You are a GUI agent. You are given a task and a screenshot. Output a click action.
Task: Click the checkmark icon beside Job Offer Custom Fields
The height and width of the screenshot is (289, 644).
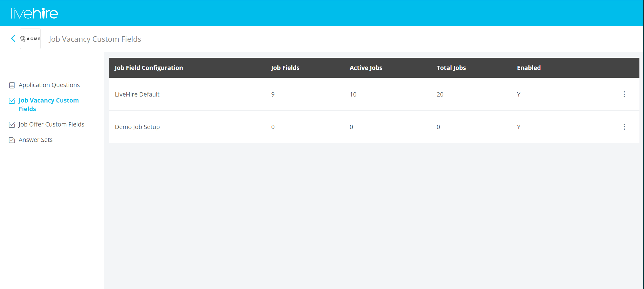(x=12, y=125)
